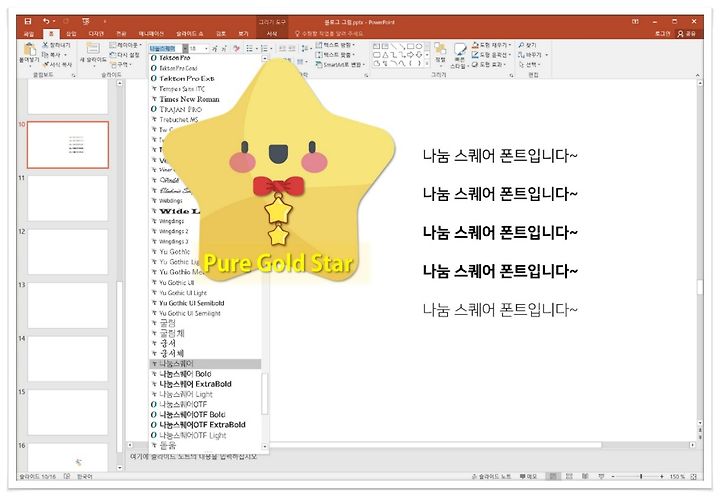Screen dimensions: 720x496
Task: Open the font name dropdown arrow
Action: tap(185, 48)
